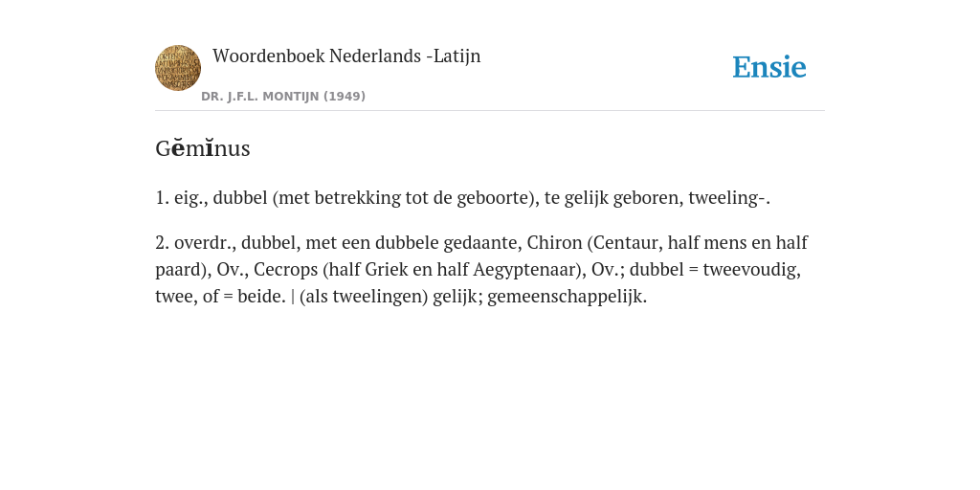Open the Ensie logo link

click(769, 67)
